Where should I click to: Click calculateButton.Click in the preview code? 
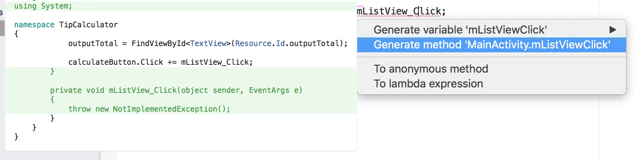tap(115, 62)
